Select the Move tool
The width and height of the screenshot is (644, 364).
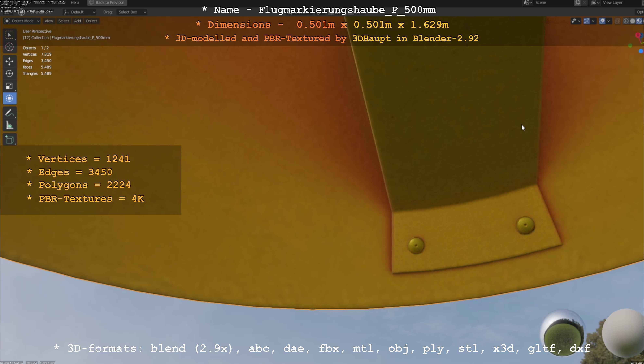pos(9,61)
